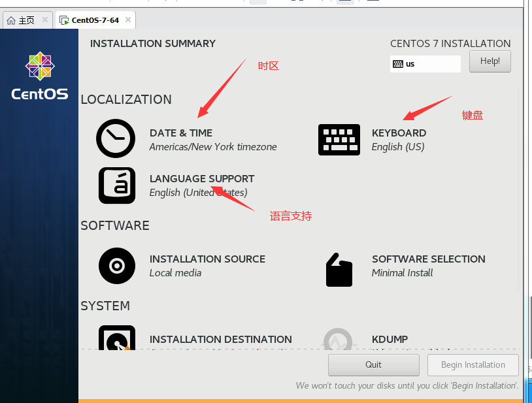This screenshot has width=532, height=403.
Task: Click SOFTWARE section heading
Action: (x=114, y=225)
